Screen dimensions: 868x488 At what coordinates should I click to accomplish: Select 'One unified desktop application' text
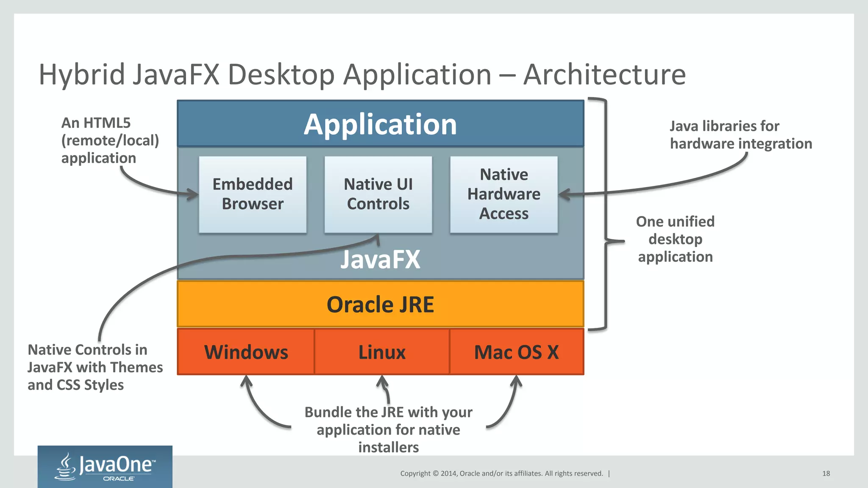point(676,239)
